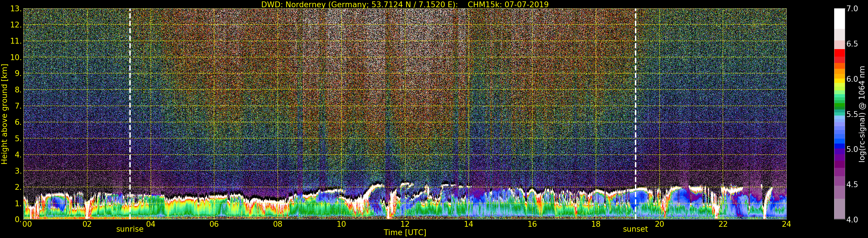
Task: Click the '6.0' tick label on the colorbar
Action: tap(852, 79)
